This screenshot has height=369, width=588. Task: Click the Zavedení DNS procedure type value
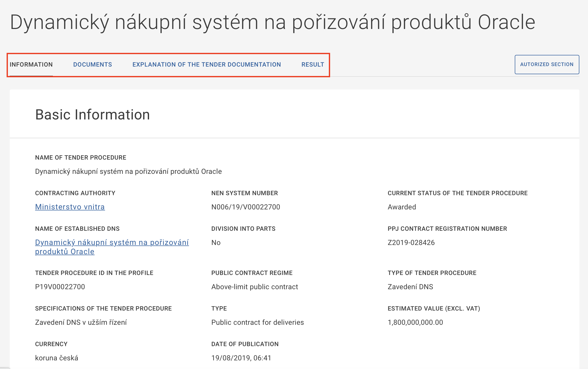coord(410,287)
